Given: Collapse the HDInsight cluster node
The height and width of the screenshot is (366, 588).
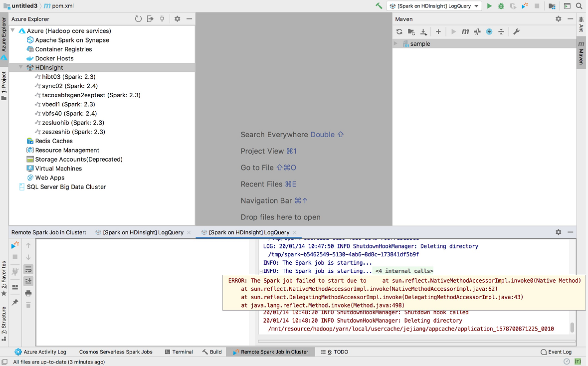Looking at the screenshot, I should [x=20, y=67].
